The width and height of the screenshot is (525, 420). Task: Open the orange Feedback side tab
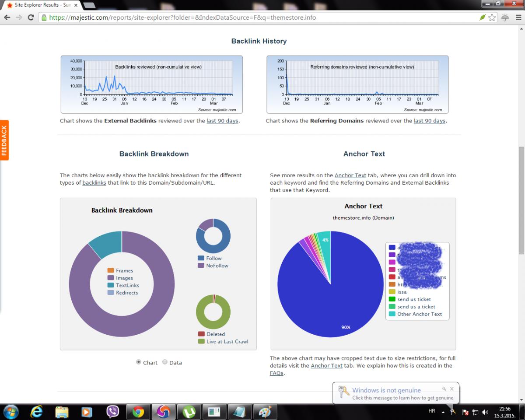pyautogui.click(x=4, y=140)
